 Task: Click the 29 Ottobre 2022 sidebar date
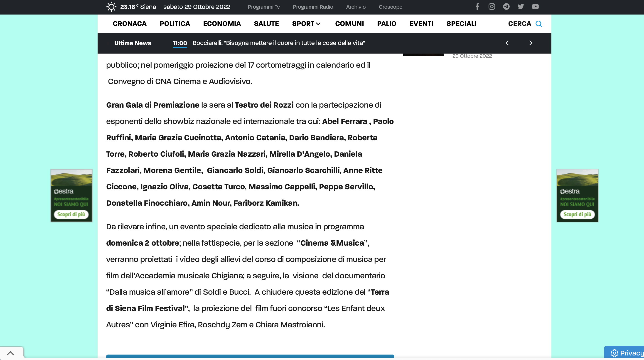pos(472,56)
